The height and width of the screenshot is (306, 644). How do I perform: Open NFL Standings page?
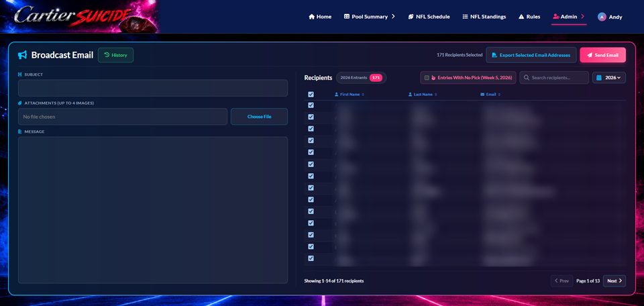pyautogui.click(x=484, y=17)
